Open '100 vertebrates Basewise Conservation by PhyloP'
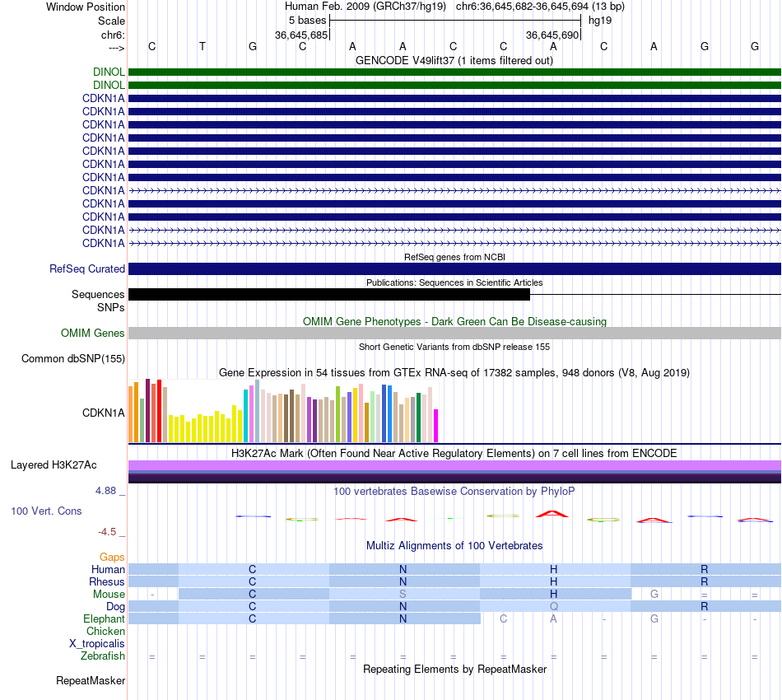Viewport: 782px width, 700px height. (x=454, y=491)
